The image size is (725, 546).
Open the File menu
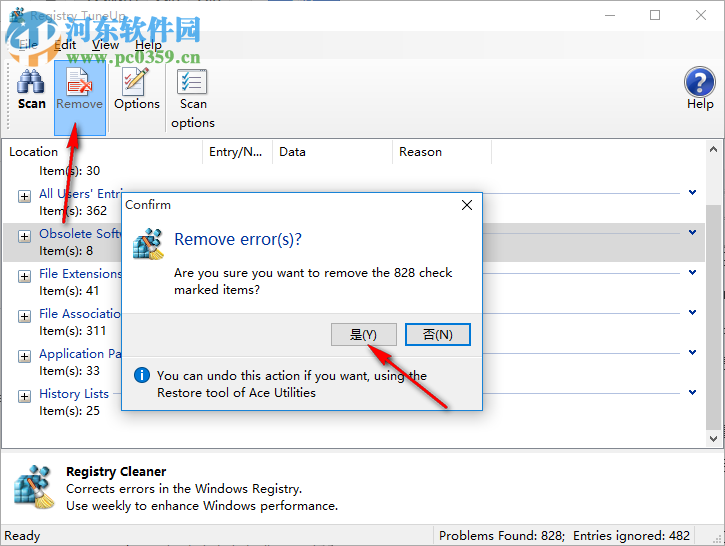pos(28,45)
